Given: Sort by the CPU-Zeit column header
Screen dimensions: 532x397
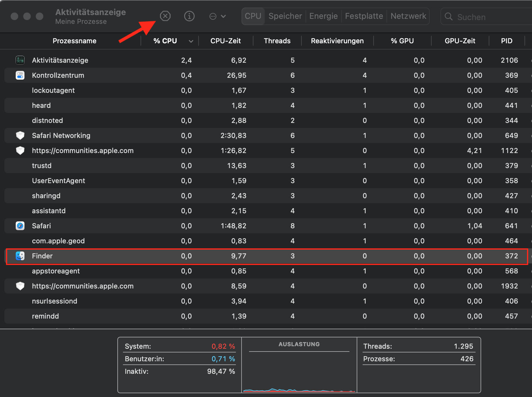Looking at the screenshot, I should [226, 41].
